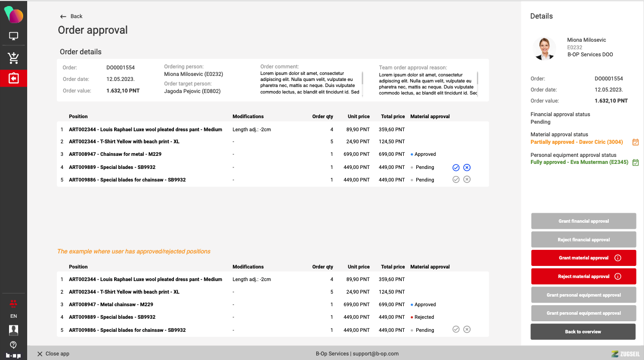Open the EN language selector
Viewport: 644px width, 360px height.
pos(14,316)
